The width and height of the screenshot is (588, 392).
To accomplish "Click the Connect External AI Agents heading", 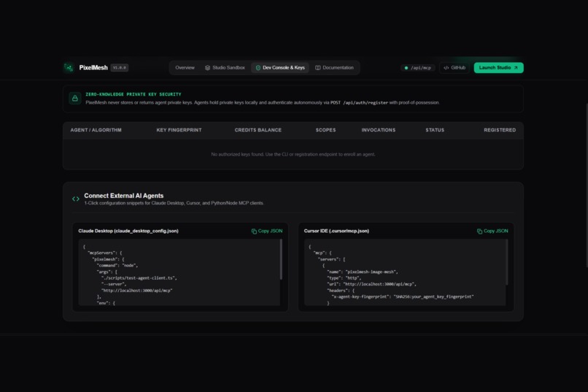I will coord(124,196).
